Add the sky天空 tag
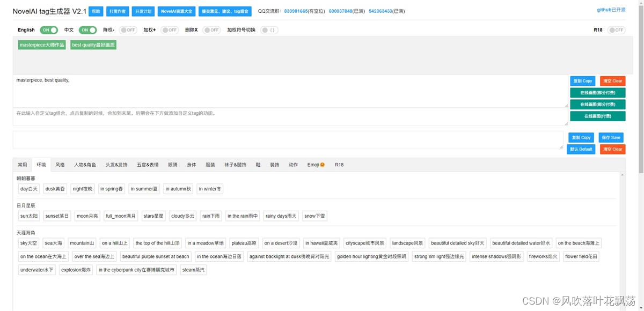644x311 pixels. (29, 243)
